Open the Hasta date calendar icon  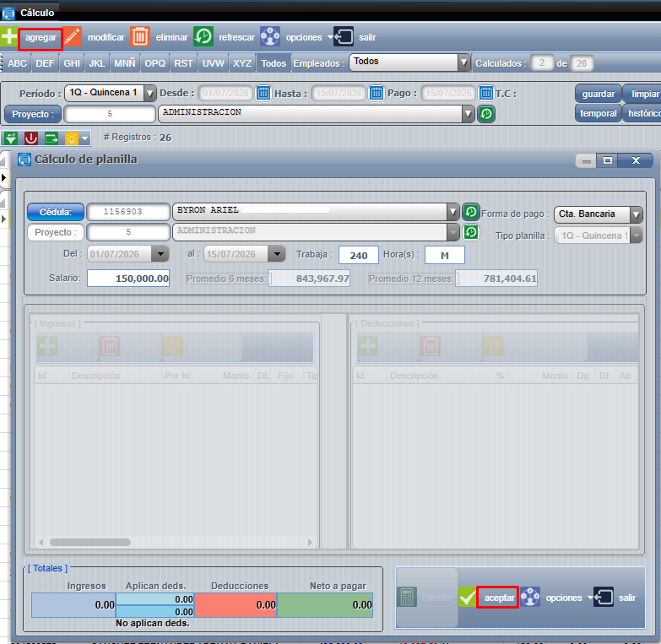pyautogui.click(x=377, y=93)
